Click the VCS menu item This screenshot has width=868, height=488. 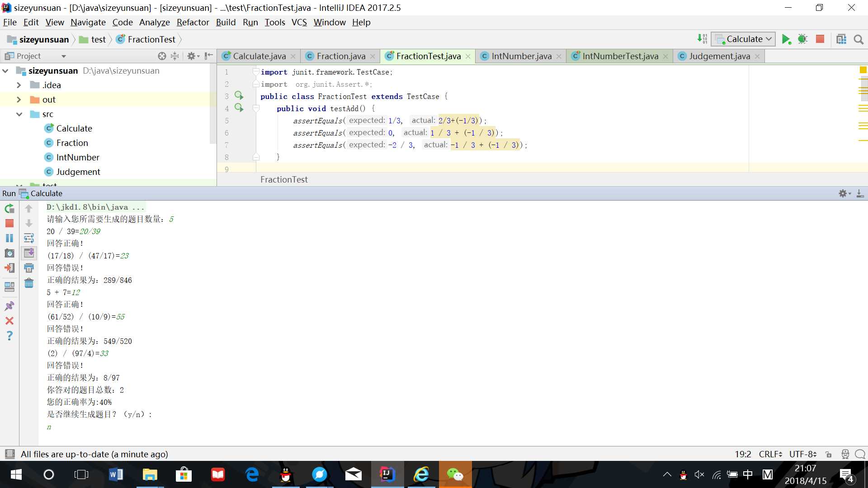pos(299,22)
